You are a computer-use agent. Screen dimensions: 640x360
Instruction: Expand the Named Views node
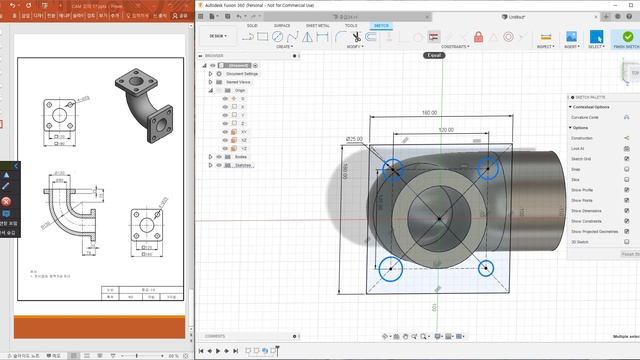tap(211, 82)
